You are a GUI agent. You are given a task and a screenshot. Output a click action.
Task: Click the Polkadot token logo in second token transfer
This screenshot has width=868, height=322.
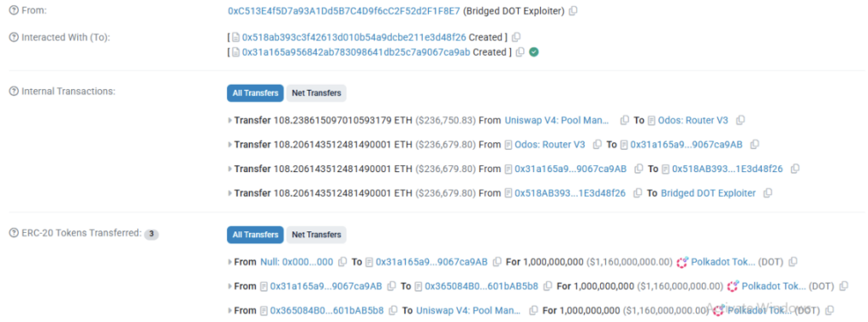pyautogui.click(x=732, y=286)
